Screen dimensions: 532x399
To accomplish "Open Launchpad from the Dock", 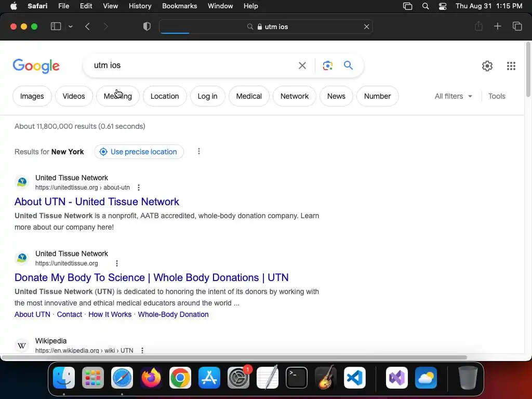I will [93, 378].
